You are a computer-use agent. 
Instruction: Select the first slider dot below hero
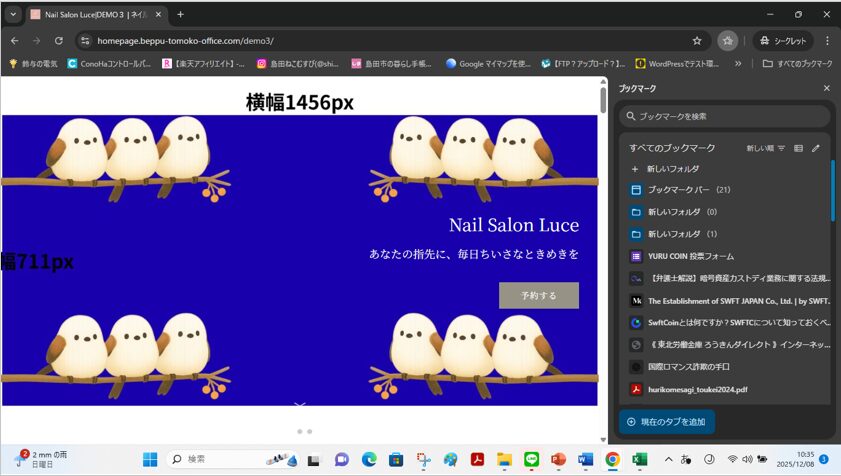click(300, 431)
